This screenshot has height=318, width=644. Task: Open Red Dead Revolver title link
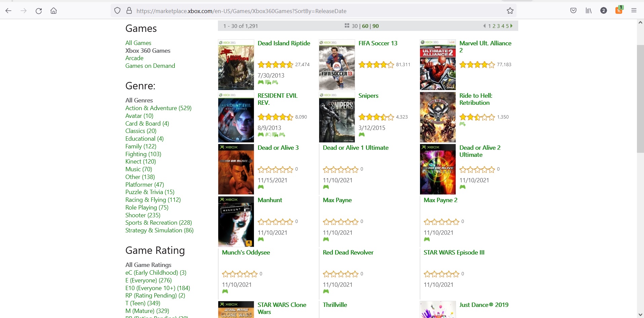(x=348, y=253)
